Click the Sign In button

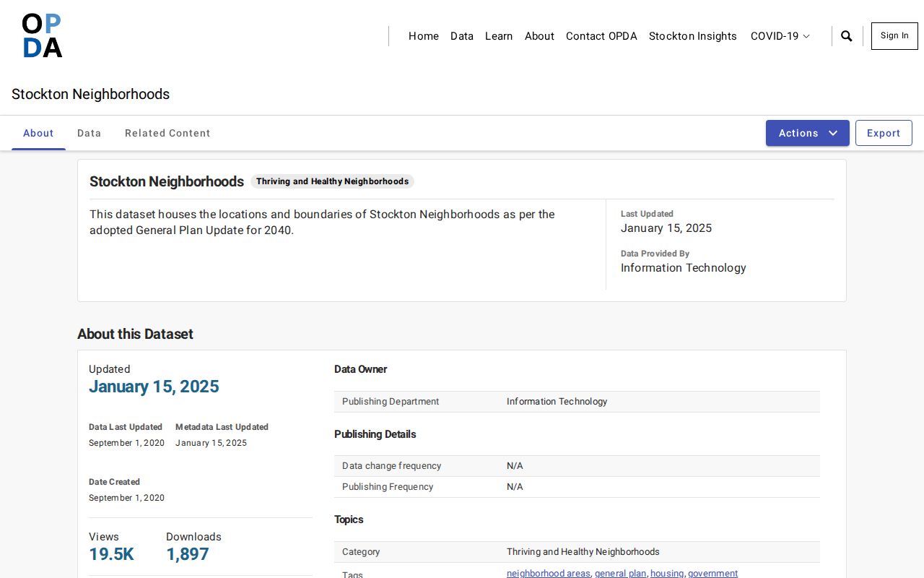(894, 36)
